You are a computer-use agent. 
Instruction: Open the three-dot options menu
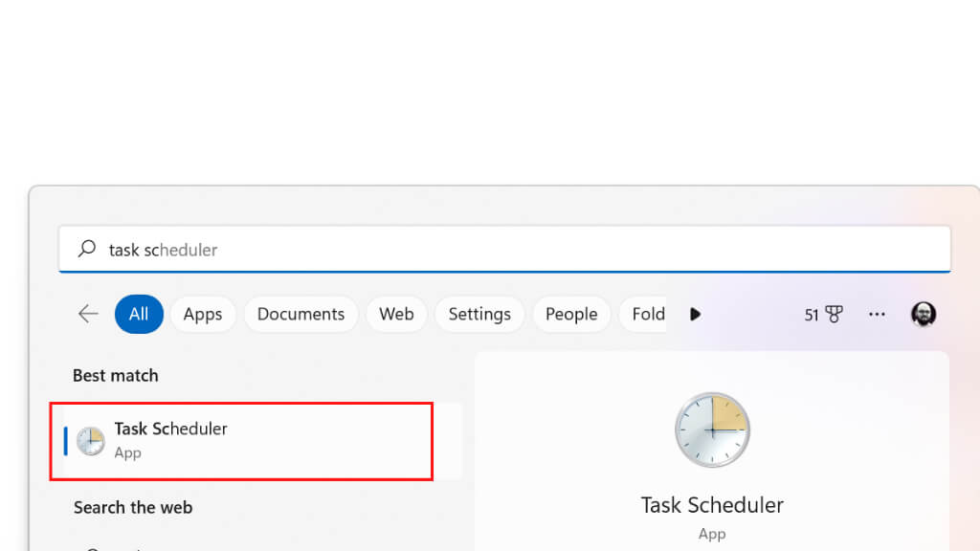(x=877, y=314)
